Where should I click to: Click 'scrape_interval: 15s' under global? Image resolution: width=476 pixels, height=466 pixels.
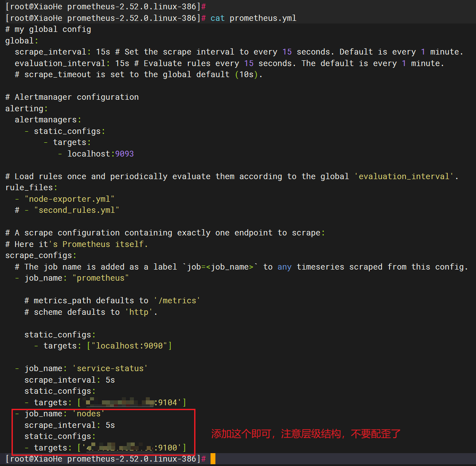pos(62,52)
